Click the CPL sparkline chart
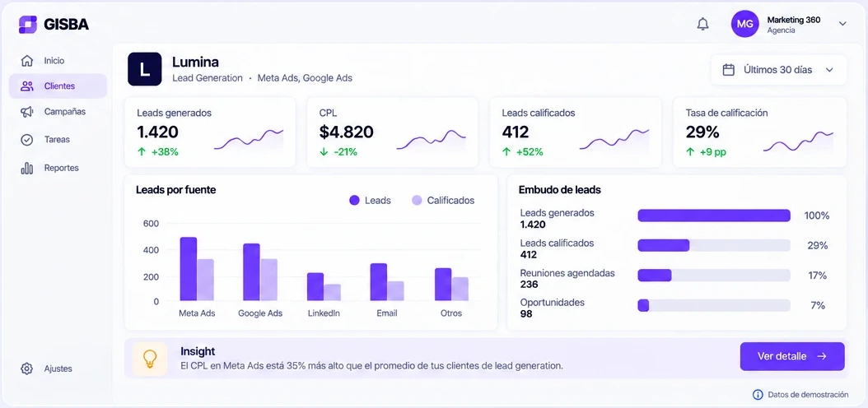Image resolution: width=868 pixels, height=408 pixels. (432, 140)
